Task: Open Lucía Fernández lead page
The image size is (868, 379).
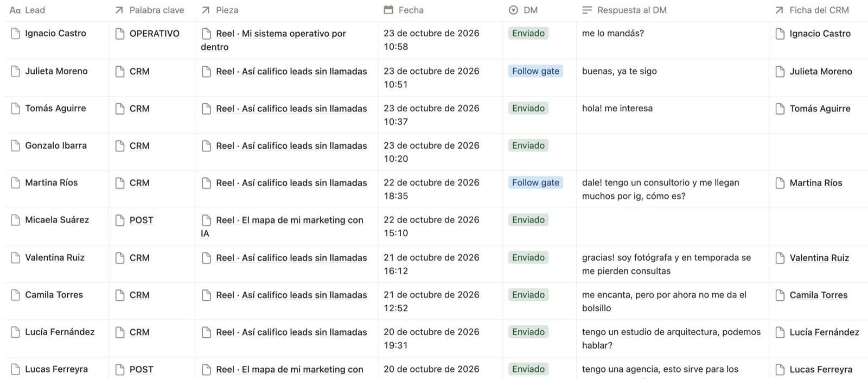Action: click(x=60, y=332)
